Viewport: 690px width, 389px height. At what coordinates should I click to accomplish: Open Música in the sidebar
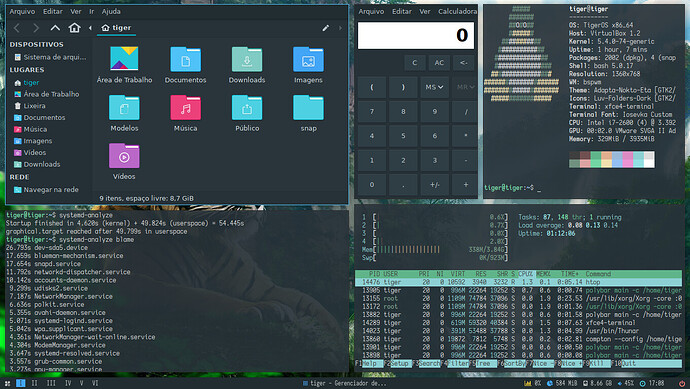click(30, 129)
